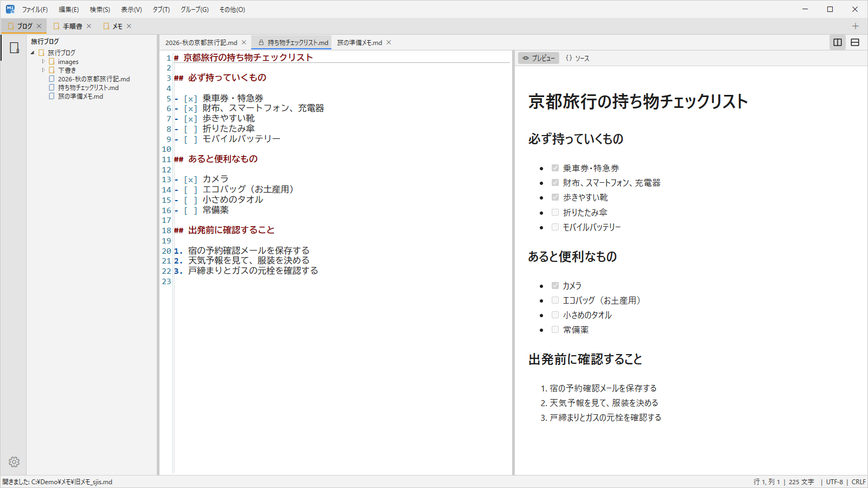868x488 pixels.
Task: Select the 持ち物チェックリスト.md editor tab
Action: 292,42
